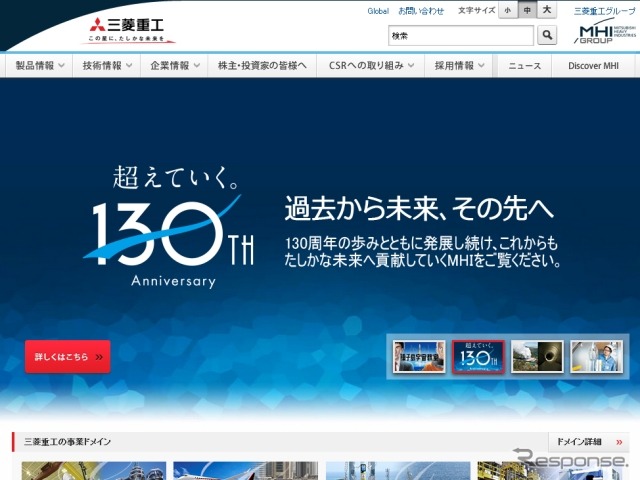This screenshot has width=640, height=480.
Task: Click the red 詳しくはこちら button
Action: (68, 357)
